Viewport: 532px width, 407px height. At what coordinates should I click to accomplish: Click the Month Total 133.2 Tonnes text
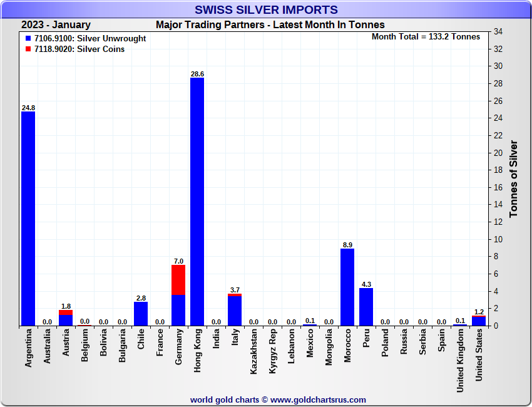pos(426,37)
